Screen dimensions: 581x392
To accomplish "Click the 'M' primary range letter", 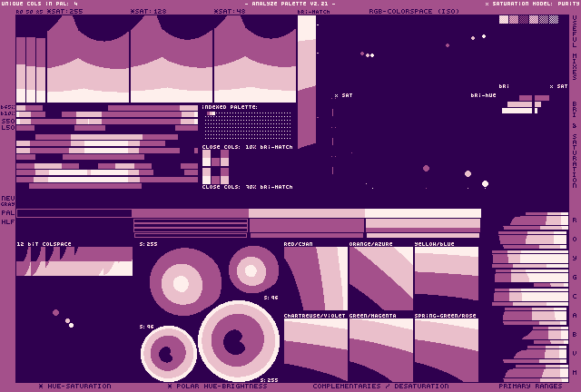I will (x=575, y=372).
